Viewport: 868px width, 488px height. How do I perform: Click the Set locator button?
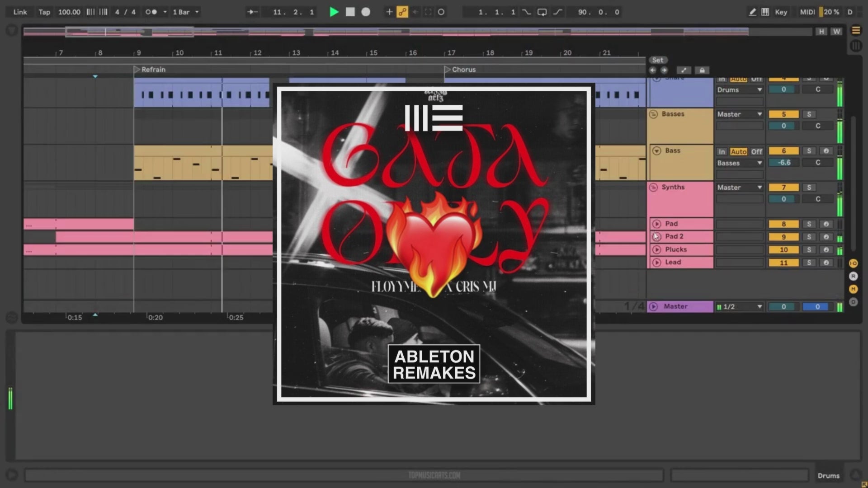658,60
